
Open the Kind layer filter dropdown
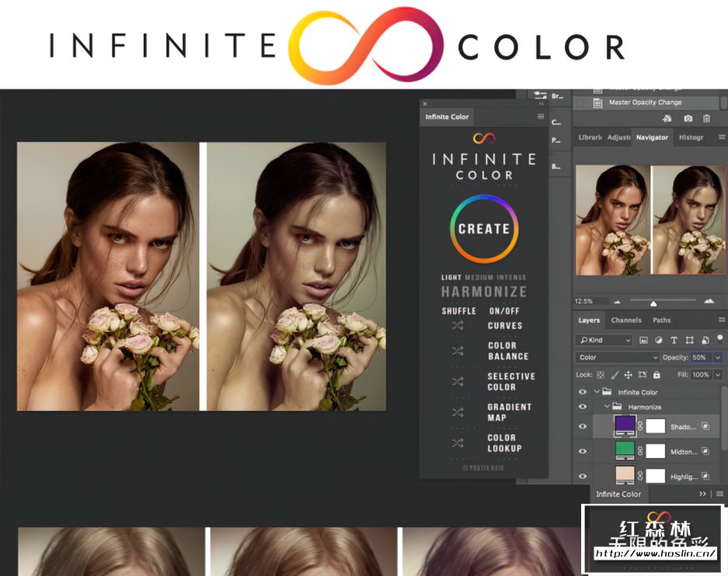point(604,340)
